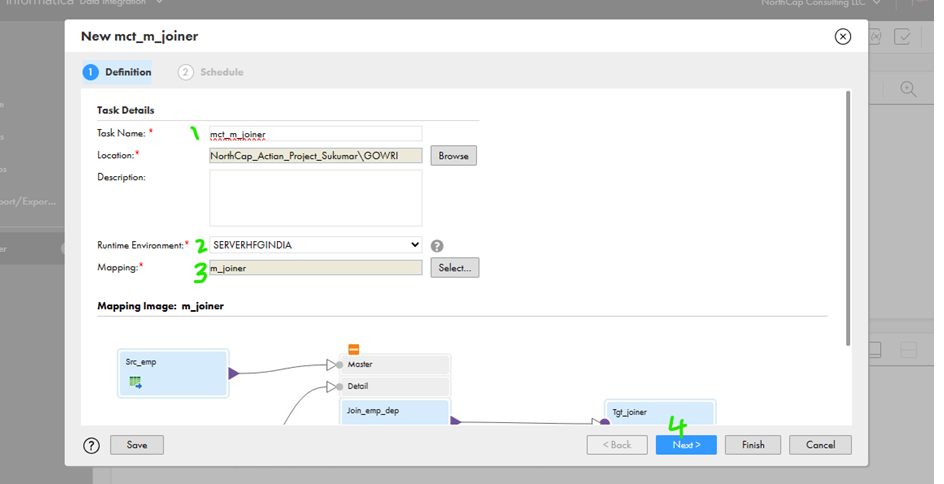
Task: Click the blue Next button
Action: tap(685, 445)
